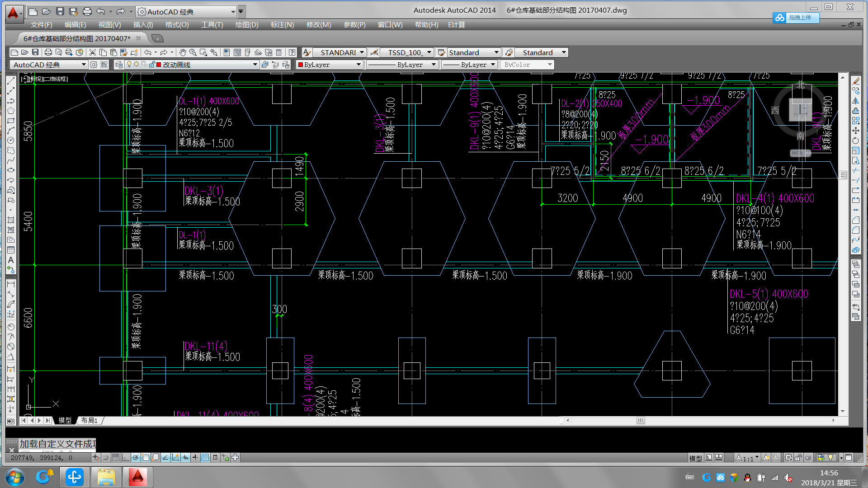Open the 标注(N) menu
The image size is (868, 488).
(282, 25)
